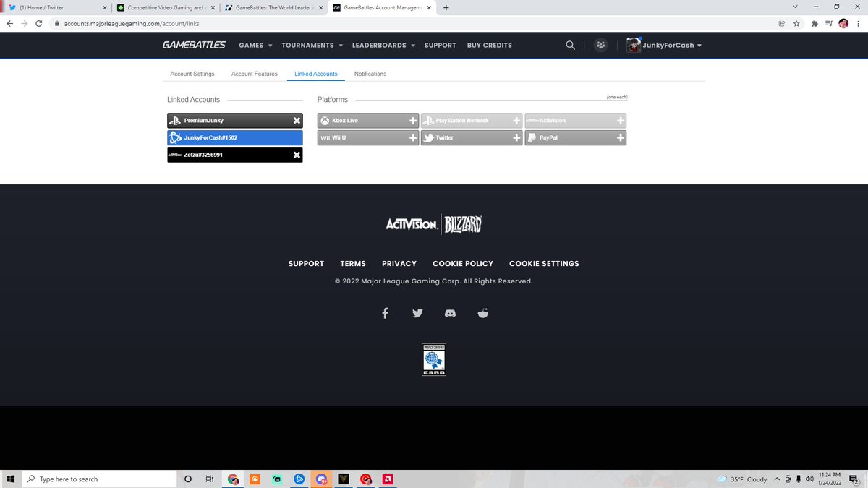Click the plus on the Twitter platform

pos(516,137)
